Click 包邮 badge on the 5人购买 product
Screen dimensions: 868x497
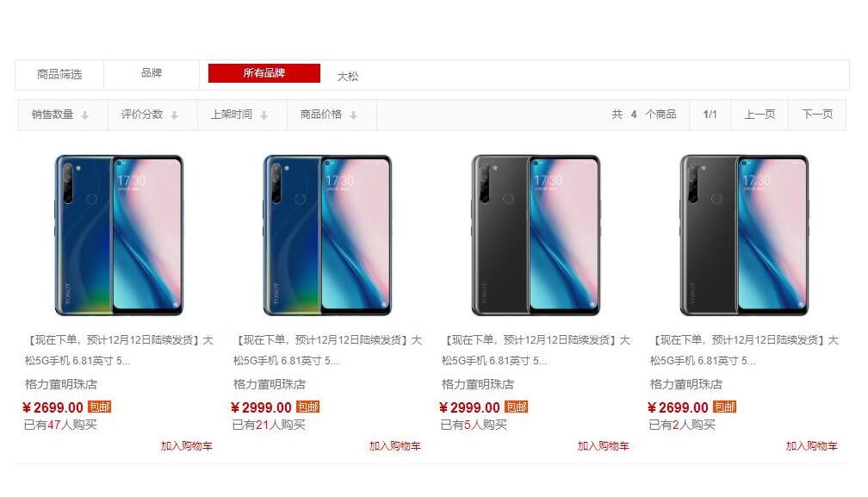(x=516, y=407)
